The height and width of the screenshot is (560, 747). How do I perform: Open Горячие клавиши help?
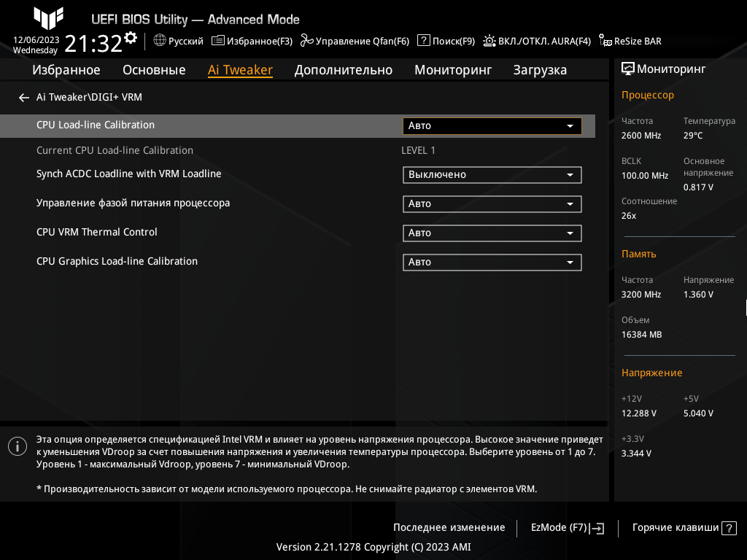click(684, 528)
